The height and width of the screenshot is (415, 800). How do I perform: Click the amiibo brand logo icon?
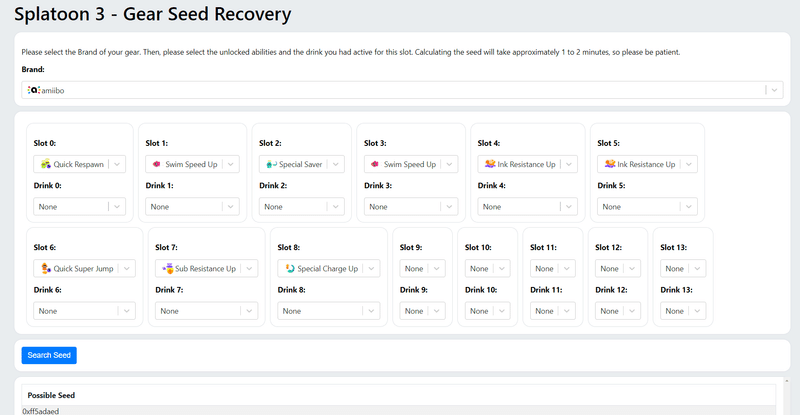[x=34, y=90]
